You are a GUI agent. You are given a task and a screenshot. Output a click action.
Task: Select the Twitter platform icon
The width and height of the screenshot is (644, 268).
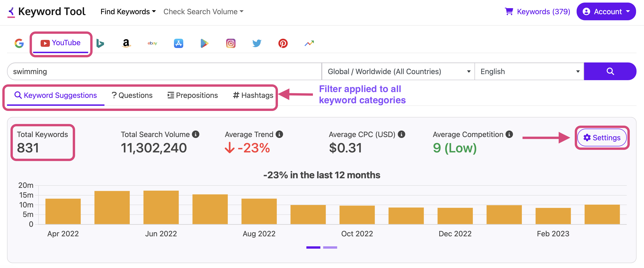[256, 43]
